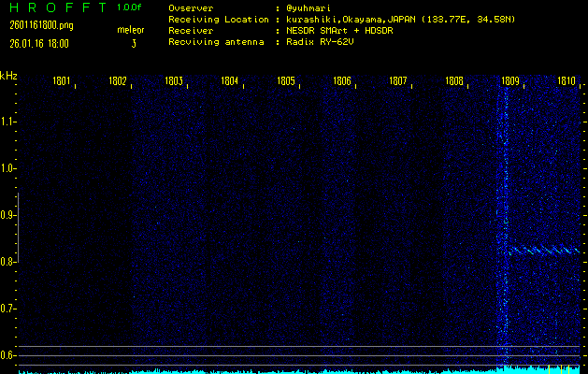
Task: Click the 0.7 frequency axis label
Action: coord(7,309)
